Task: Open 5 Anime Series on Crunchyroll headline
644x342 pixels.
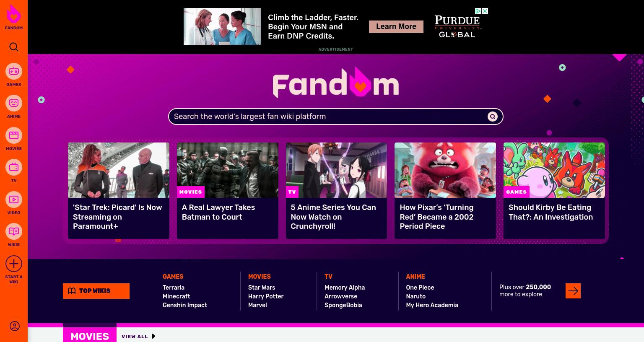Action: click(x=333, y=217)
